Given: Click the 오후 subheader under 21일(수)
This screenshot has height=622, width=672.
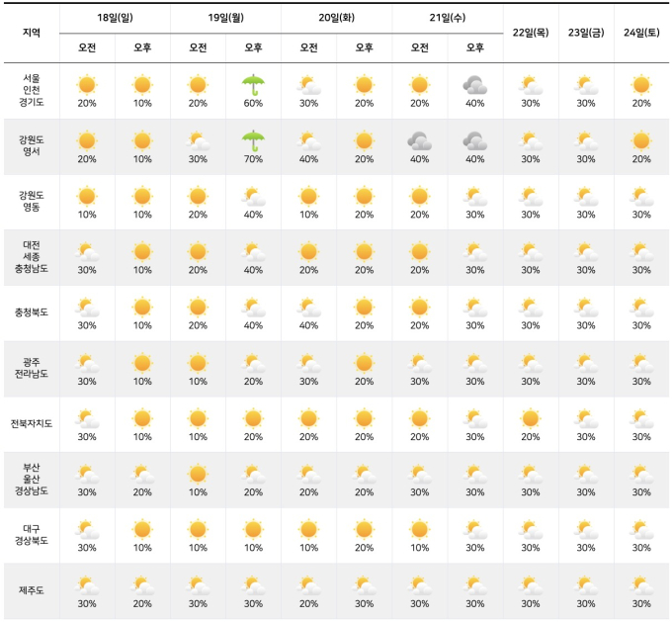Looking at the screenshot, I should click(475, 47).
